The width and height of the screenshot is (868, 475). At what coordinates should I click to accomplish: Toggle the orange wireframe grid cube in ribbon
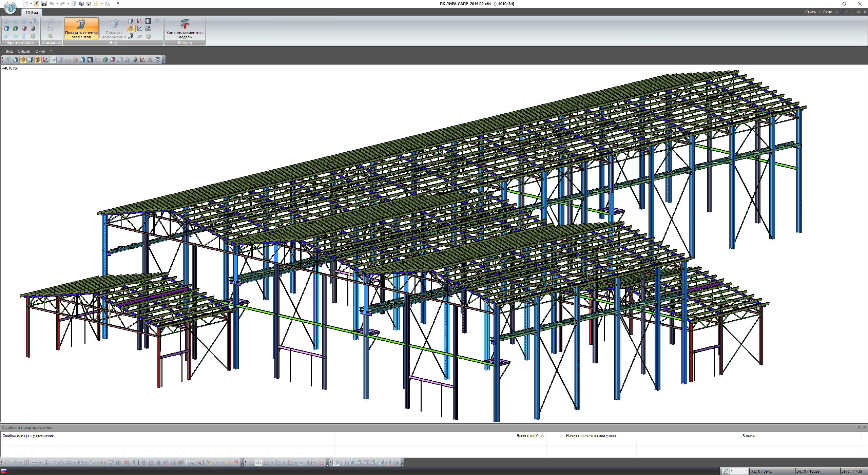[x=131, y=28]
